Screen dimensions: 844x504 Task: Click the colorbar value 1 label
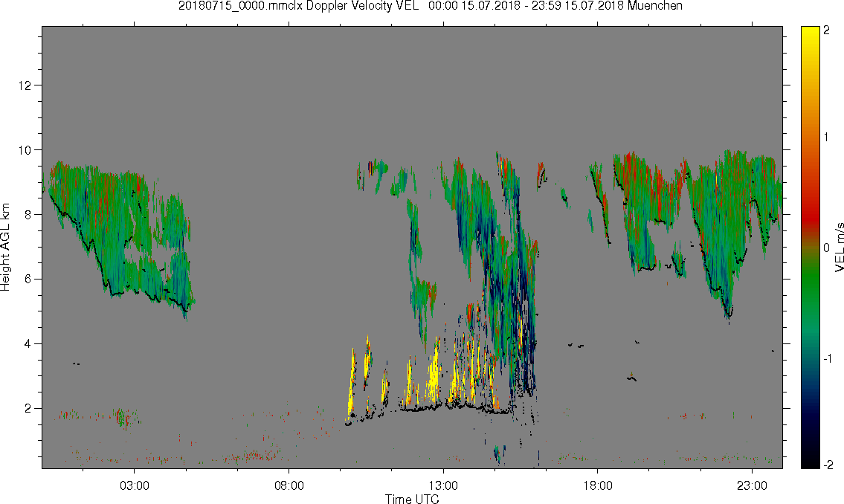pyautogui.click(x=826, y=138)
